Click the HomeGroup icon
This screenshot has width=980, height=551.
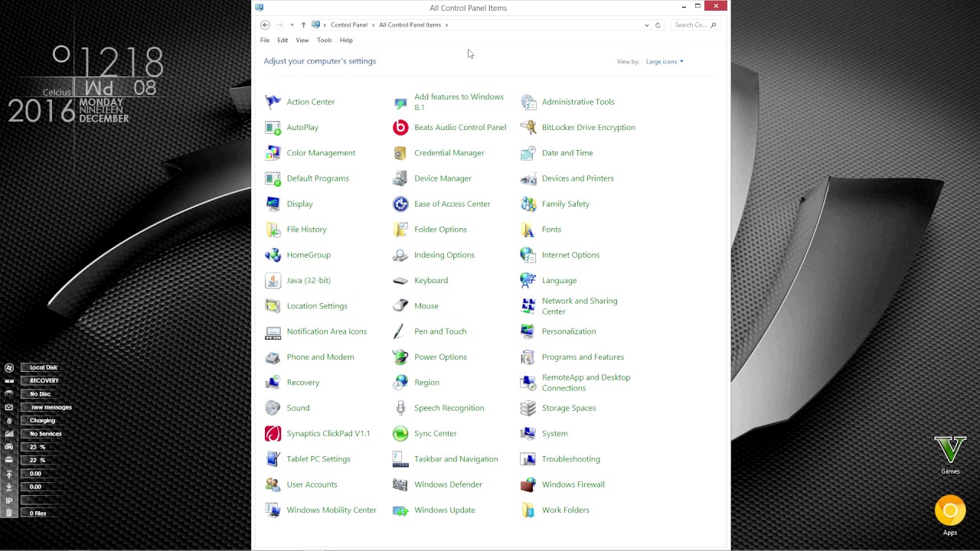pyautogui.click(x=273, y=255)
